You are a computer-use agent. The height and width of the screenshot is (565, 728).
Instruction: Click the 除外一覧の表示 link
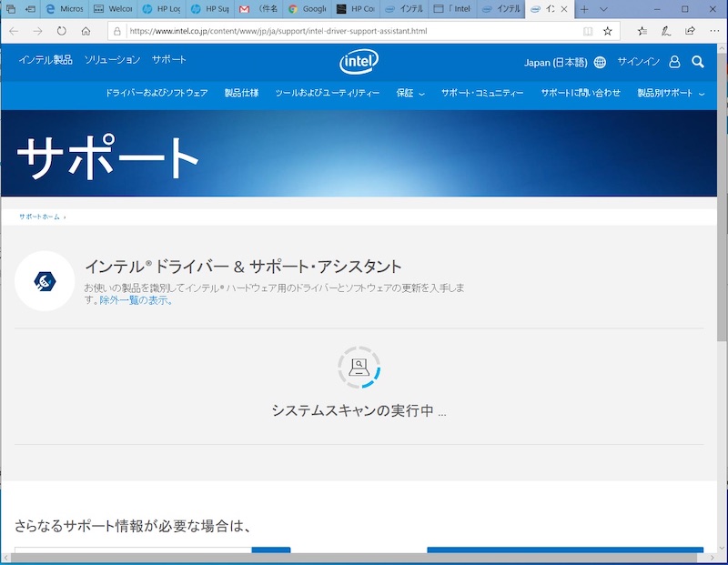pos(136,300)
